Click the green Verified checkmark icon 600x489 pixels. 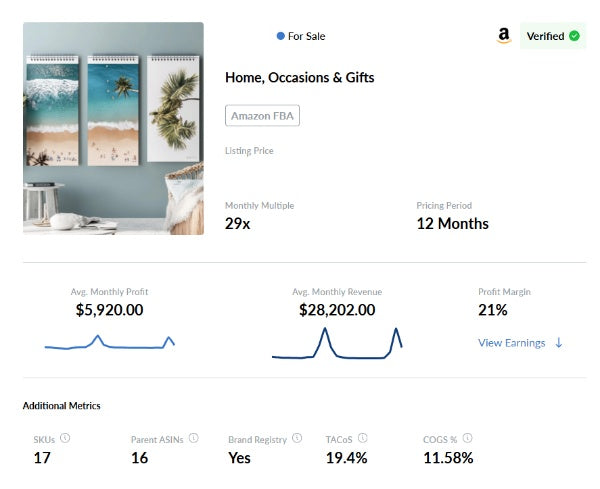pos(574,36)
